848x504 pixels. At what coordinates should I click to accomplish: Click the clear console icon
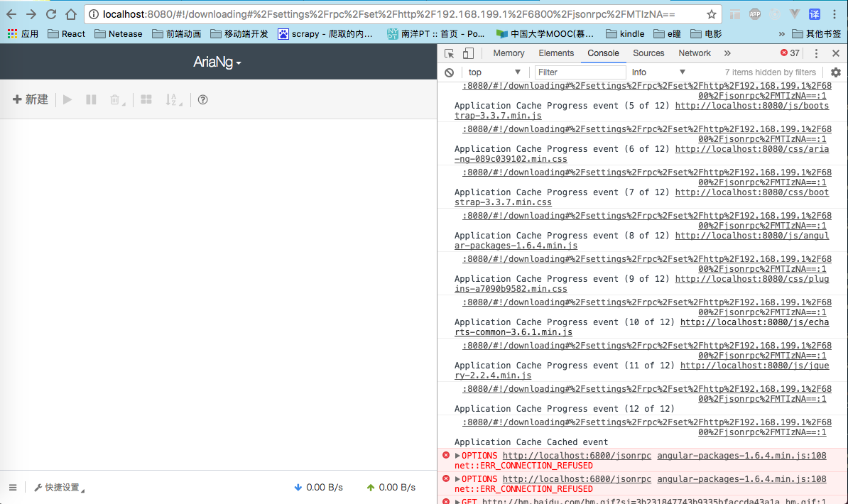pyautogui.click(x=447, y=72)
